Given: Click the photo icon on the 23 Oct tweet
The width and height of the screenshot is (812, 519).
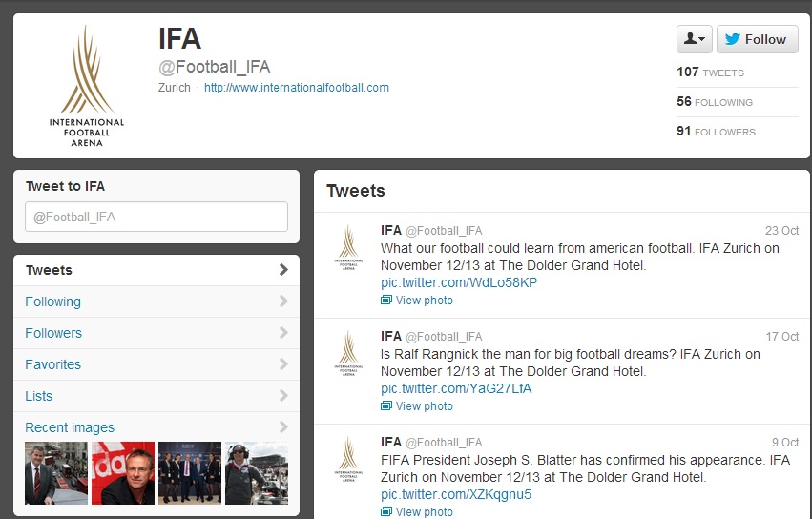Looking at the screenshot, I should 386,300.
